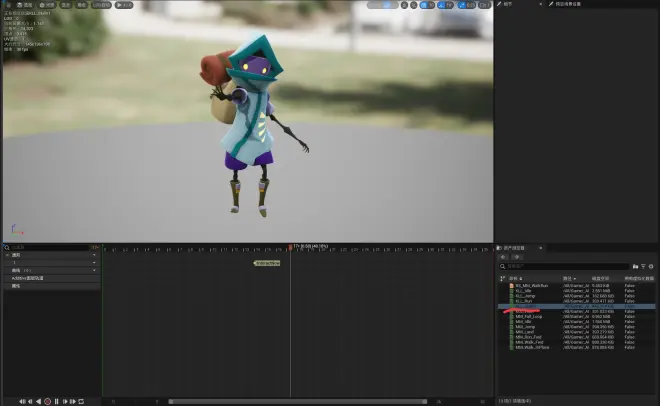
Task: Pause the animation playback
Action: [x=56, y=402]
